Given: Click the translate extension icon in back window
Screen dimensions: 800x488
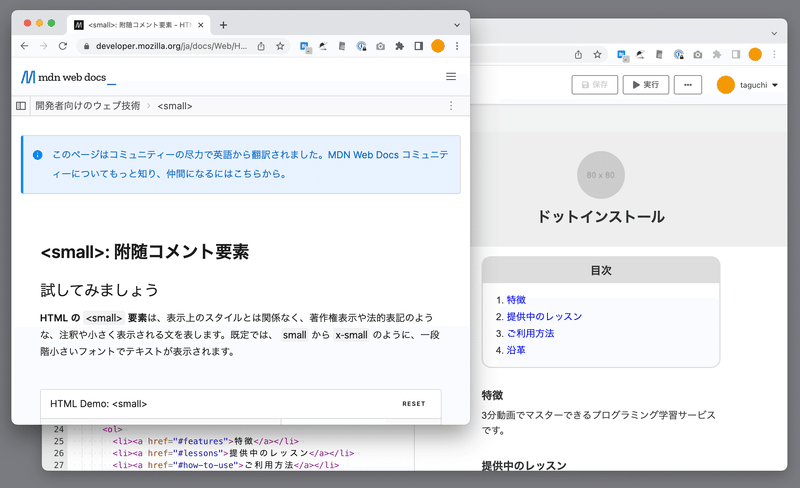Looking at the screenshot, I should point(622,55).
